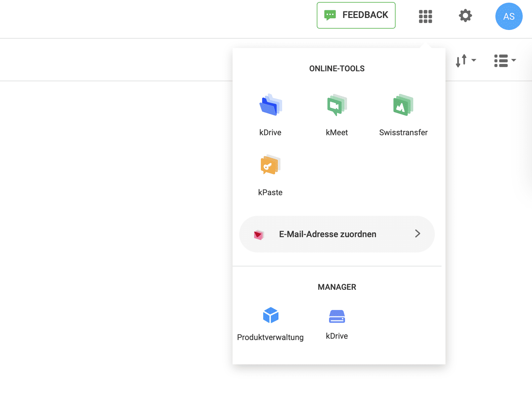
Task: Click the speech bubble icon in the FEEDBACK button
Action: point(330,15)
